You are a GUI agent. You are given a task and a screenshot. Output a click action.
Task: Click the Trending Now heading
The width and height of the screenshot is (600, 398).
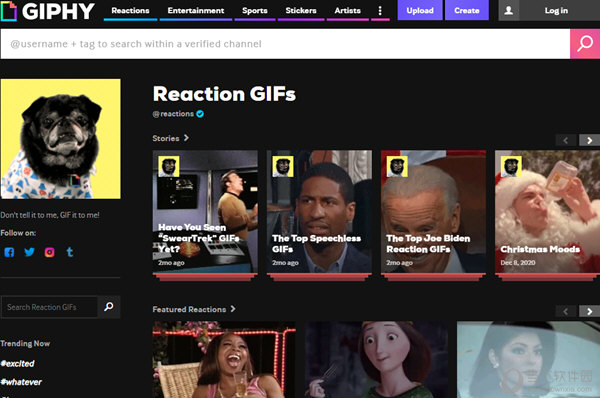25,343
